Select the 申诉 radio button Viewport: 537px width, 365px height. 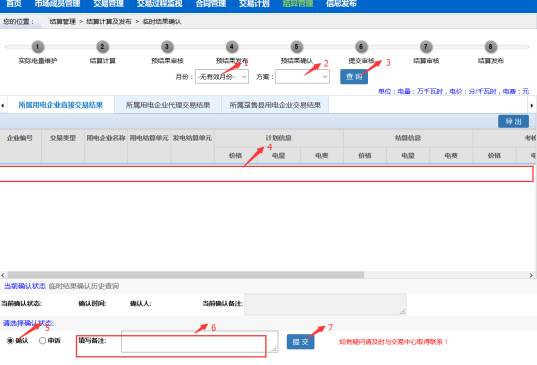coord(42,341)
